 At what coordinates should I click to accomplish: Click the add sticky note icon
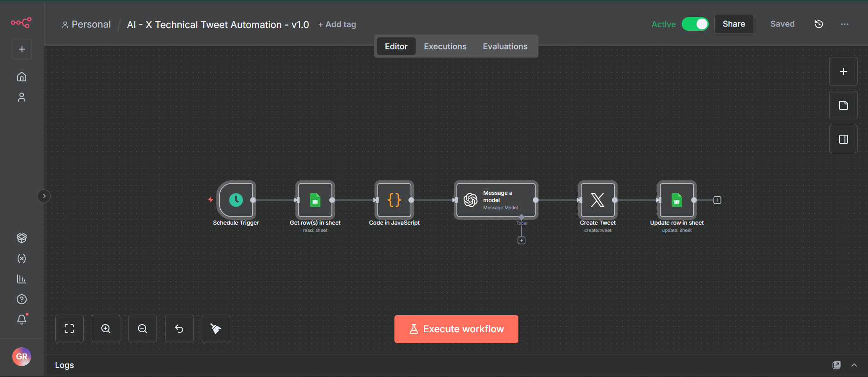tap(843, 105)
